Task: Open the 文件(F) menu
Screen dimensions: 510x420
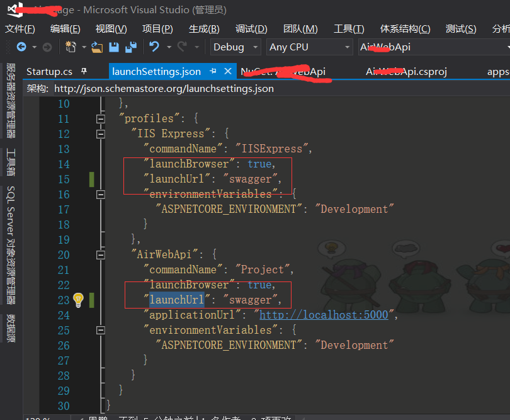Action: [x=20, y=29]
